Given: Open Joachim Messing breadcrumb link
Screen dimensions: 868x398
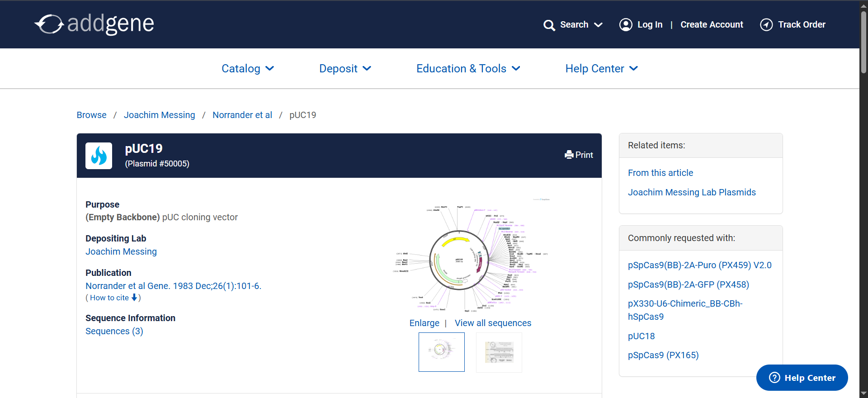Looking at the screenshot, I should [160, 115].
